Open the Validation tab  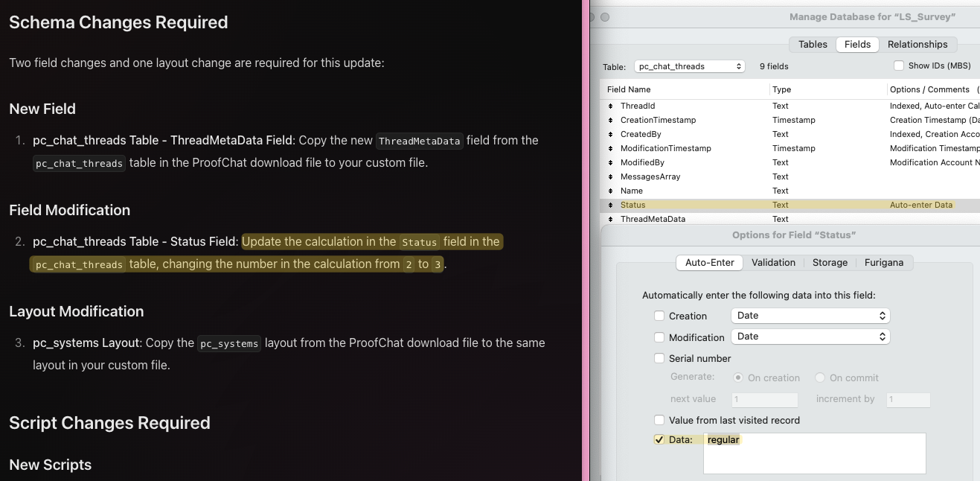[x=773, y=263]
